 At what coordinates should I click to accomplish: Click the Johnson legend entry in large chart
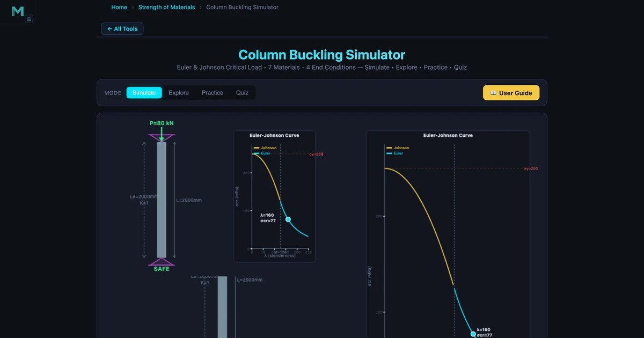(398, 148)
